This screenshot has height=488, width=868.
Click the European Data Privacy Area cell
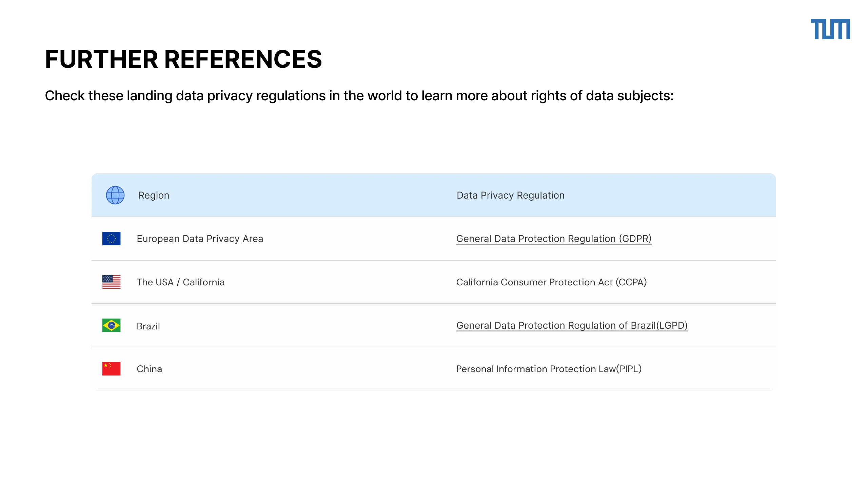(200, 239)
